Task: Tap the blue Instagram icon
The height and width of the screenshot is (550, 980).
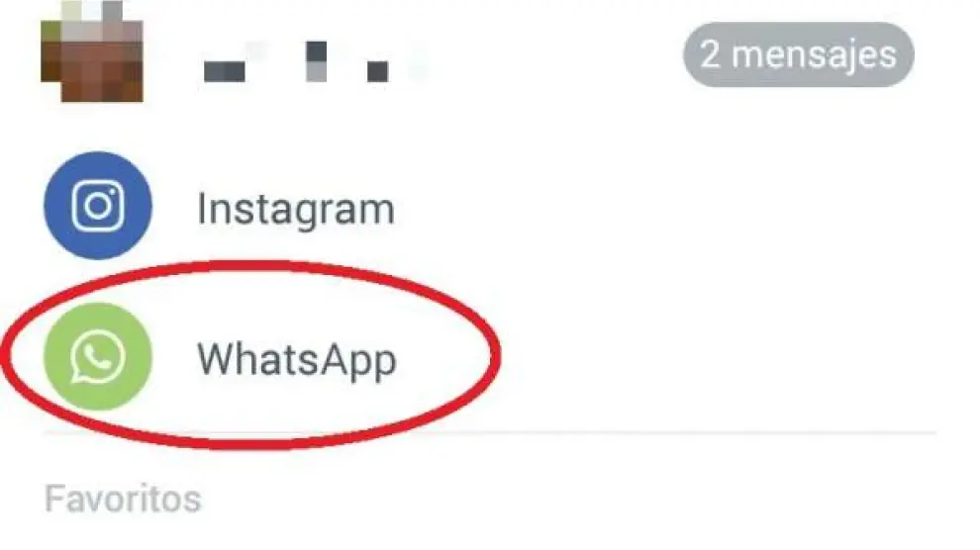Action: 97,206
